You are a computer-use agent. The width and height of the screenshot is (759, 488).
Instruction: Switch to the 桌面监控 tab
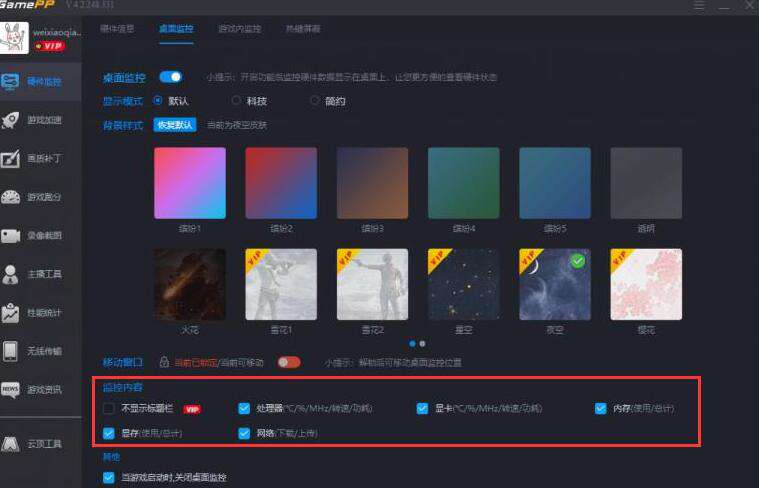176,29
